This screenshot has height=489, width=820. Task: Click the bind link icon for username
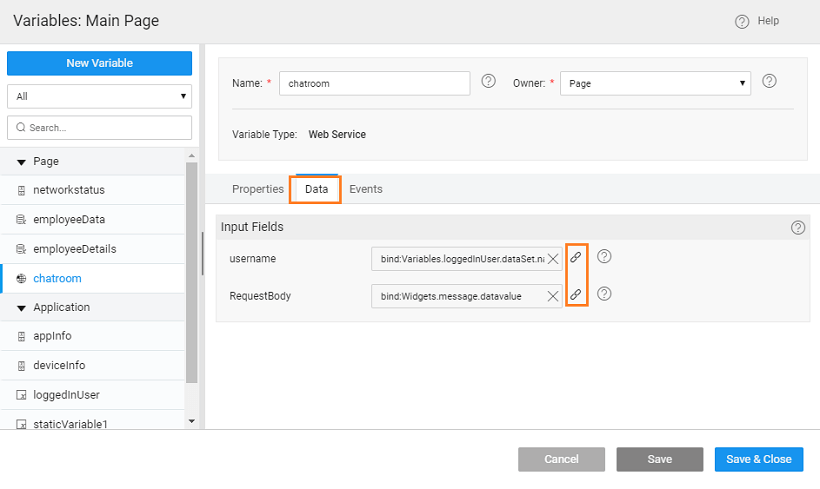tap(575, 258)
